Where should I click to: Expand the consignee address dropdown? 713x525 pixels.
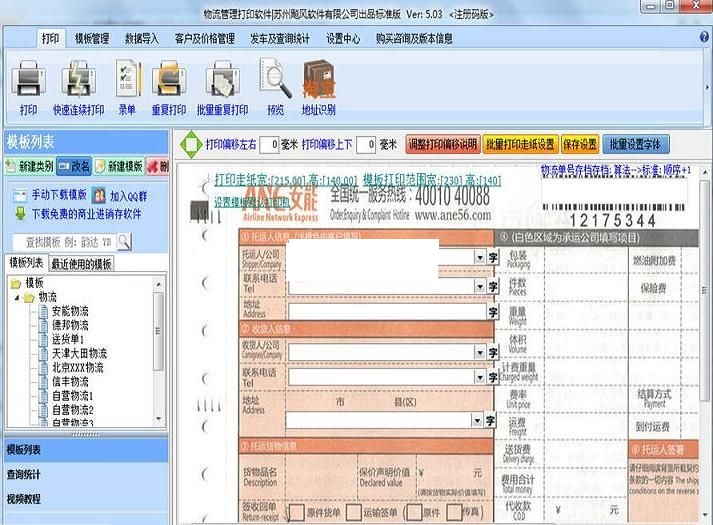(477, 420)
